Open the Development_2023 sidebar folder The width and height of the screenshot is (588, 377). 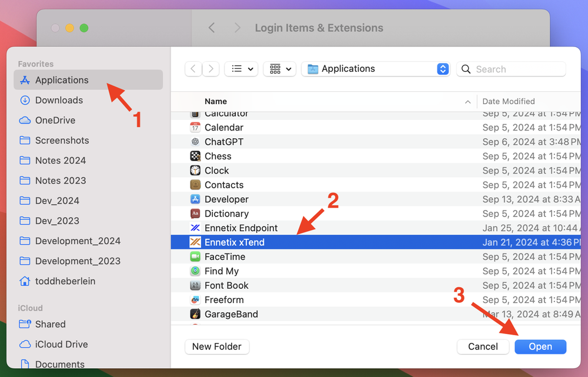point(88,261)
